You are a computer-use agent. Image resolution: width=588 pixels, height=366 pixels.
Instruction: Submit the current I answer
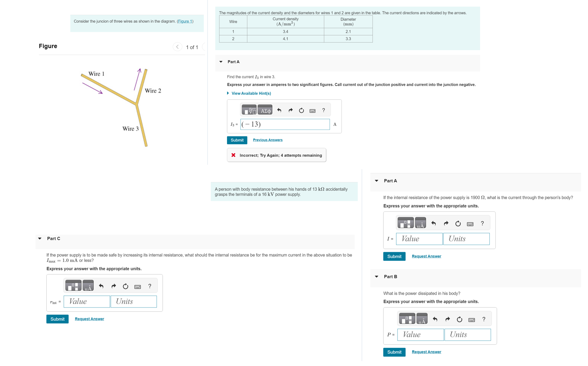(x=394, y=256)
